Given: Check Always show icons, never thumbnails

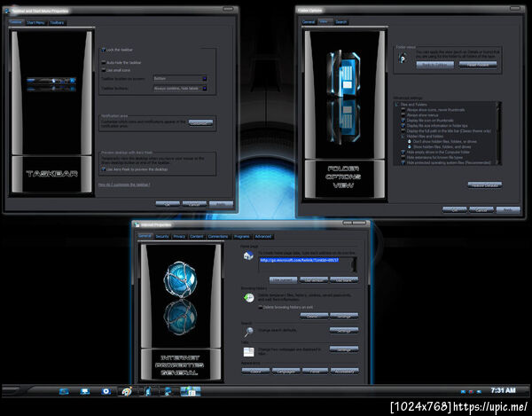Looking at the screenshot, I should pyautogui.click(x=403, y=110).
